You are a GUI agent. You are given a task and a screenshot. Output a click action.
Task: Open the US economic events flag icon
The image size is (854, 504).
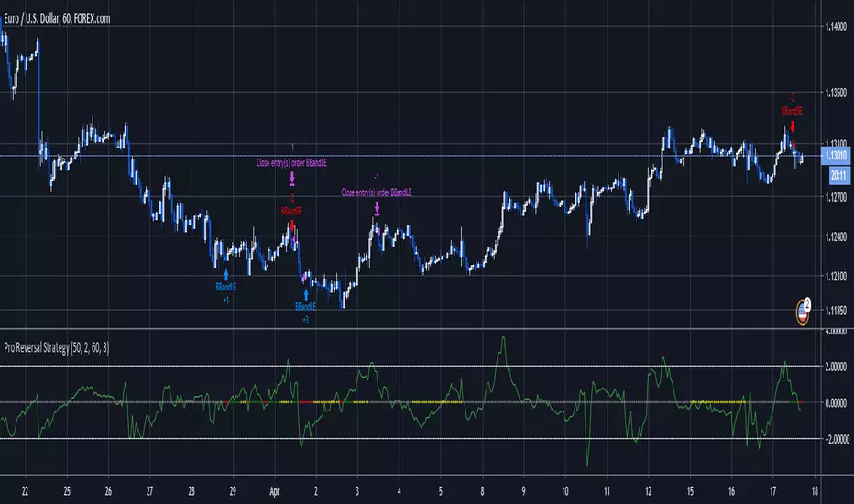point(803,313)
